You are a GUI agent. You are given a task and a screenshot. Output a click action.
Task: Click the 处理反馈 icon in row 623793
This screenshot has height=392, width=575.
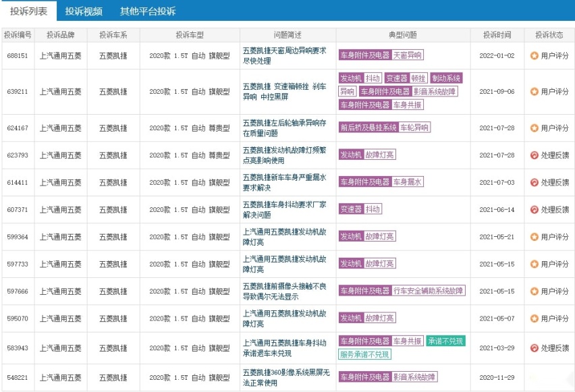[535, 155]
